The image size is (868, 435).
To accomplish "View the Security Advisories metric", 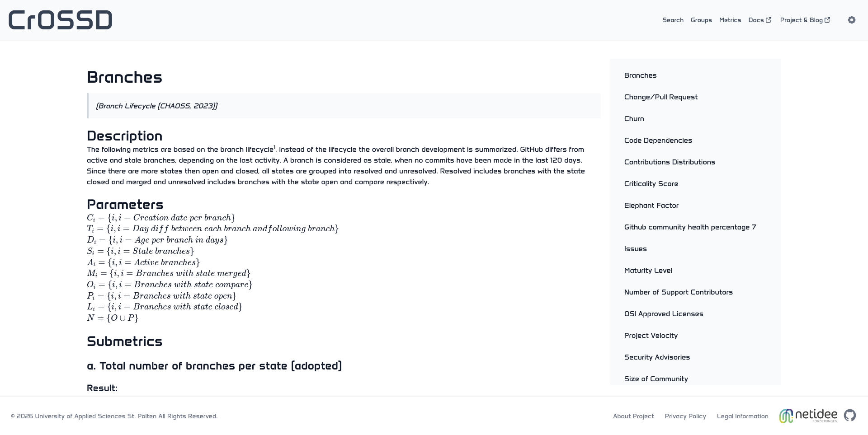I will point(657,357).
